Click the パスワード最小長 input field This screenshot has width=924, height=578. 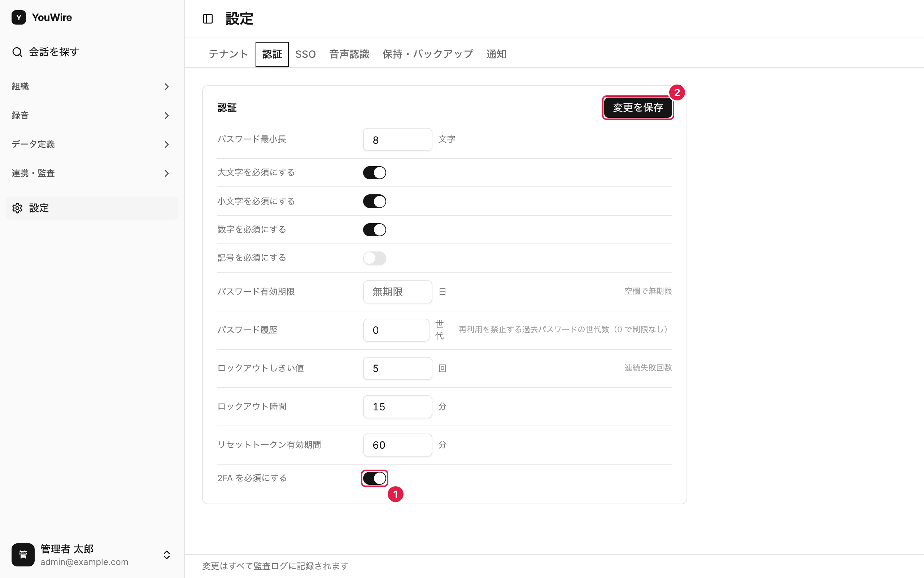[397, 139]
